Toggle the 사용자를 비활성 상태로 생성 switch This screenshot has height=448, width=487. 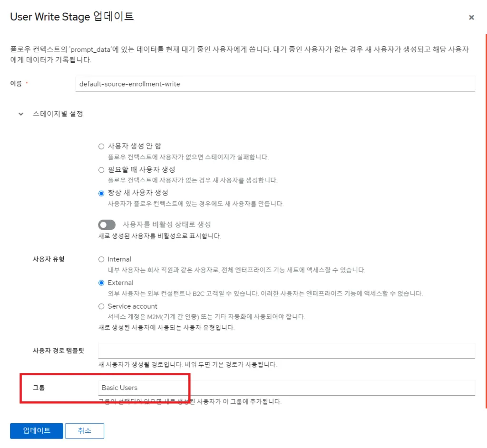[x=107, y=224]
